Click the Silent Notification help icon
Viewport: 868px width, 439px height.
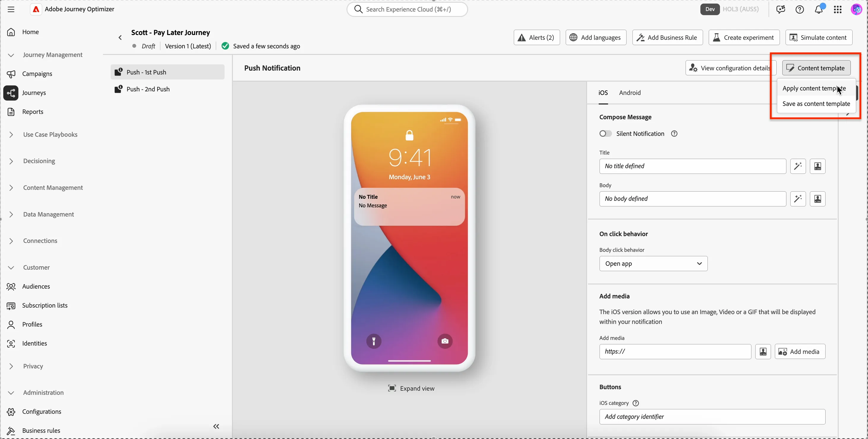click(x=674, y=134)
